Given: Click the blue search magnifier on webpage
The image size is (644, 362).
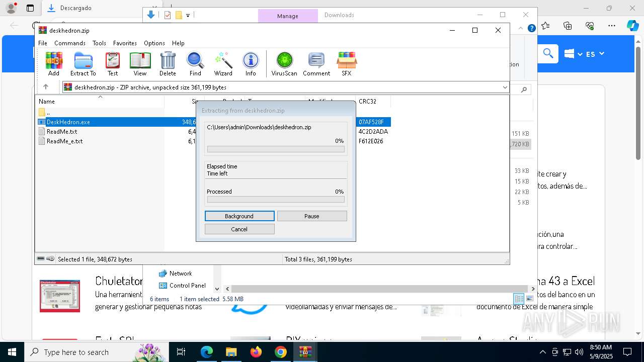Looking at the screenshot, I should click(548, 53).
